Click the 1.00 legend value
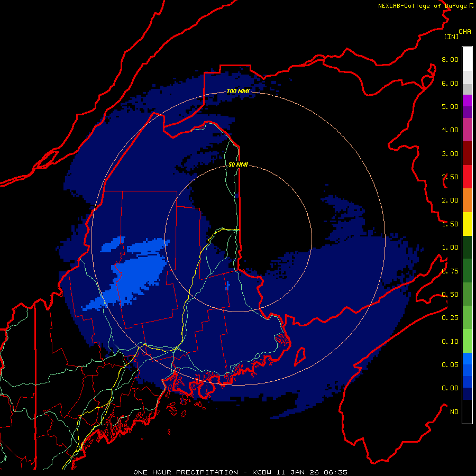 (x=450, y=248)
